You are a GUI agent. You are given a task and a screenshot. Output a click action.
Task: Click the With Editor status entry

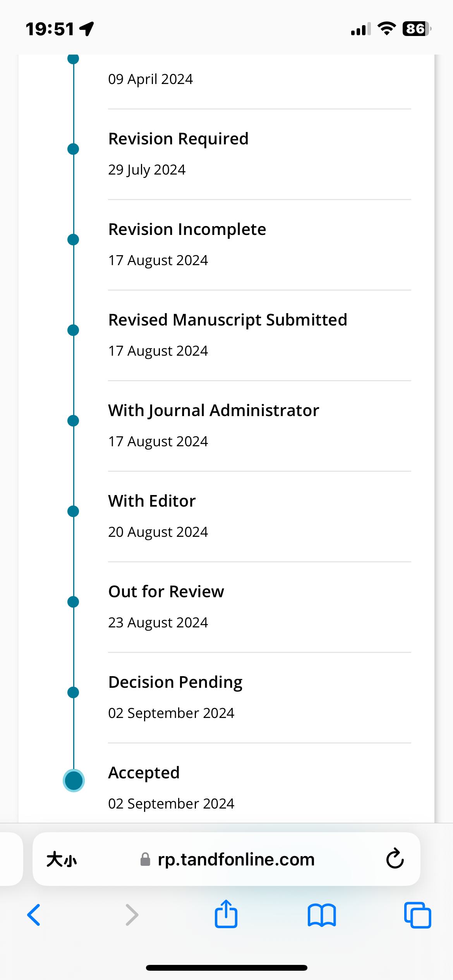[x=259, y=516]
